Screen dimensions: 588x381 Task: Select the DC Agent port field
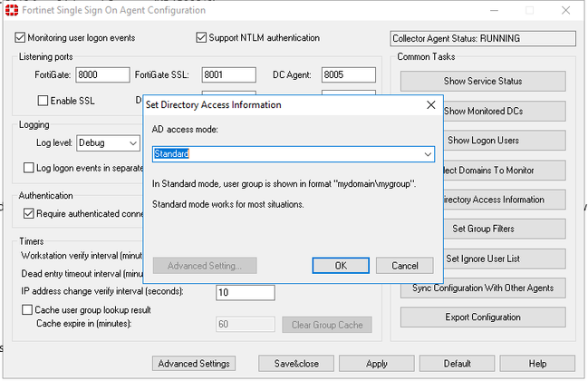point(348,74)
